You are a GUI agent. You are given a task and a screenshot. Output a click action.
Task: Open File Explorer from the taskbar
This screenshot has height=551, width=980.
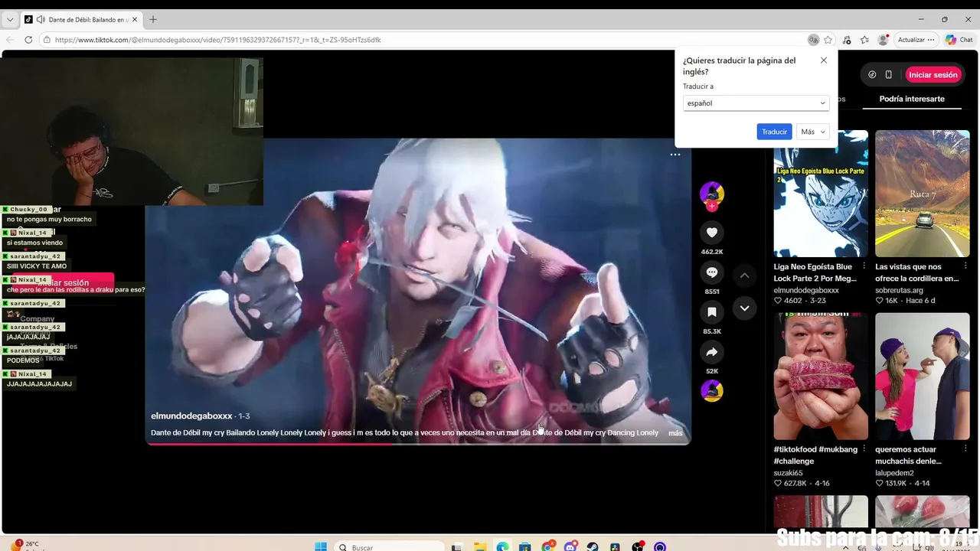click(480, 547)
